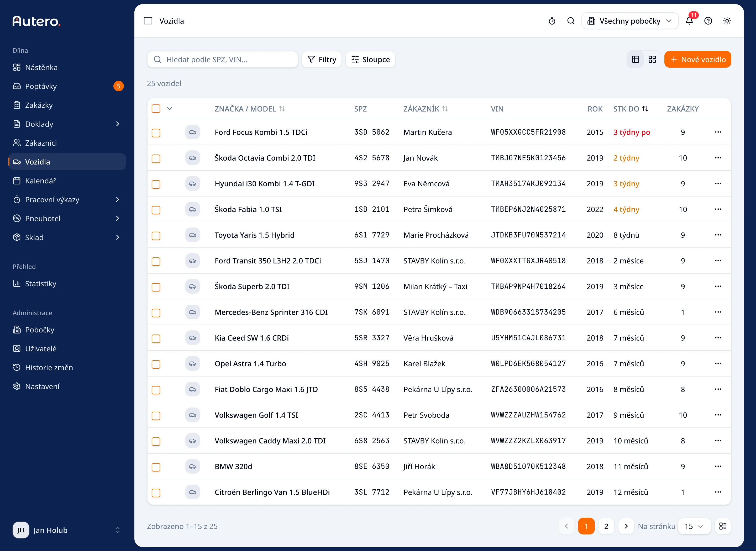Open the Všechny pobočky branch dropdown

(x=629, y=21)
